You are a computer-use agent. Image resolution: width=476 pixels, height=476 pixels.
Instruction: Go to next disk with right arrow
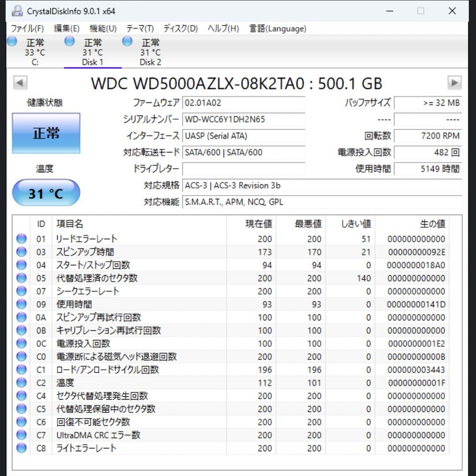pyautogui.click(x=454, y=82)
